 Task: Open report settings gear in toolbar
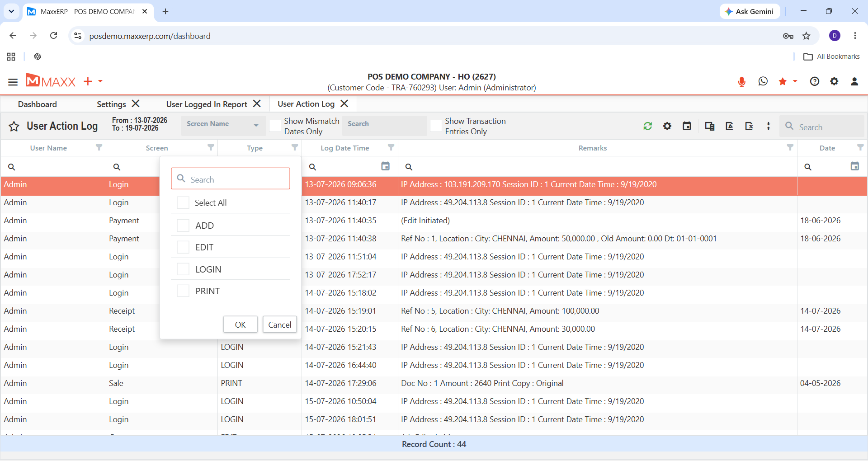tap(667, 126)
